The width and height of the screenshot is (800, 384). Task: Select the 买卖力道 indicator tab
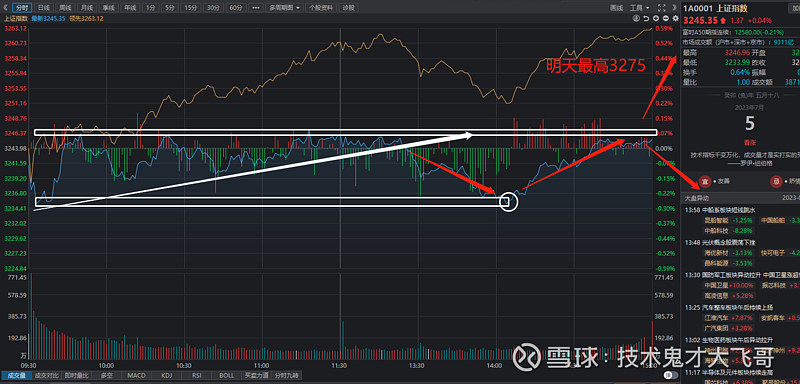pos(256,375)
